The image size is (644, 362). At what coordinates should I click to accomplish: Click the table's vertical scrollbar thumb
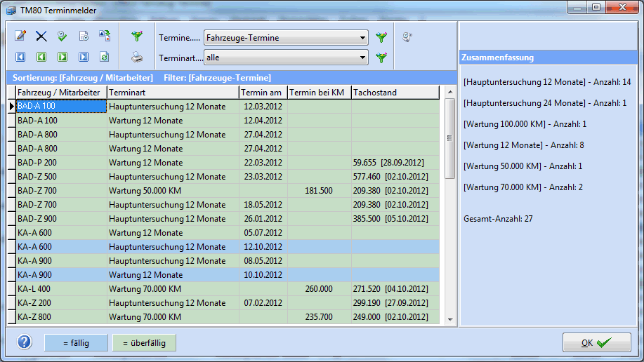click(x=449, y=138)
